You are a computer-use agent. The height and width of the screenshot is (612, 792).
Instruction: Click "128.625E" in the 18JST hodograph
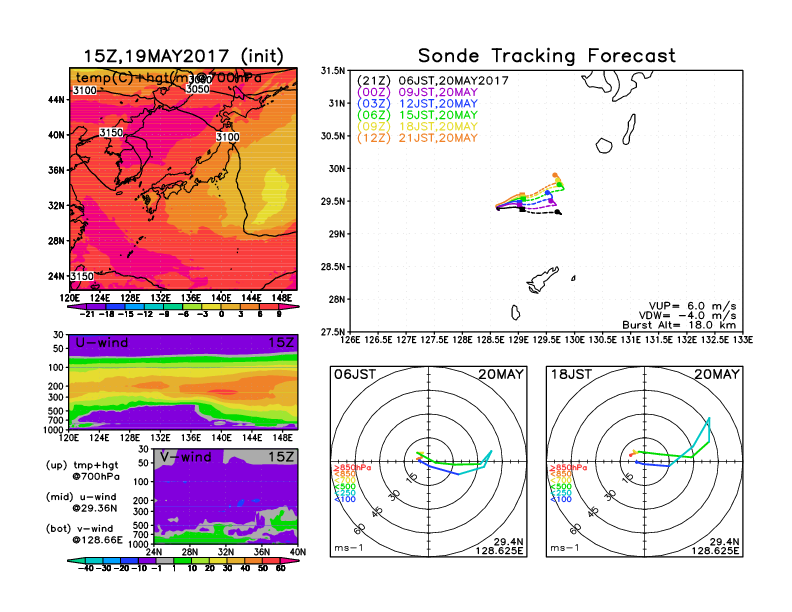715,550
